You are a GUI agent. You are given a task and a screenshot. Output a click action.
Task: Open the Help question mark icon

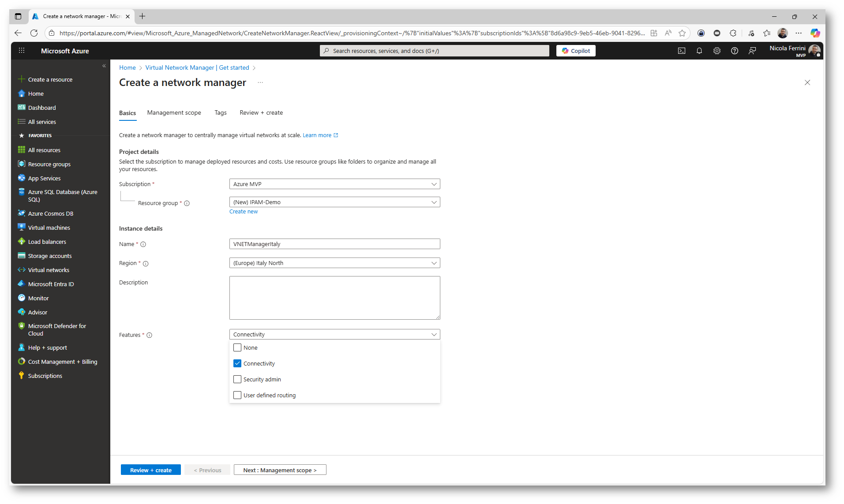(x=734, y=51)
